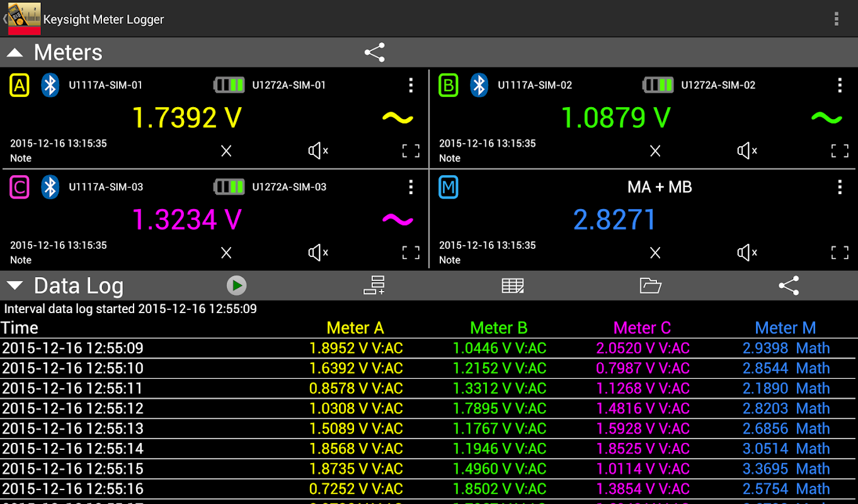Tap the battery indicator for Meter C

pos(229,187)
